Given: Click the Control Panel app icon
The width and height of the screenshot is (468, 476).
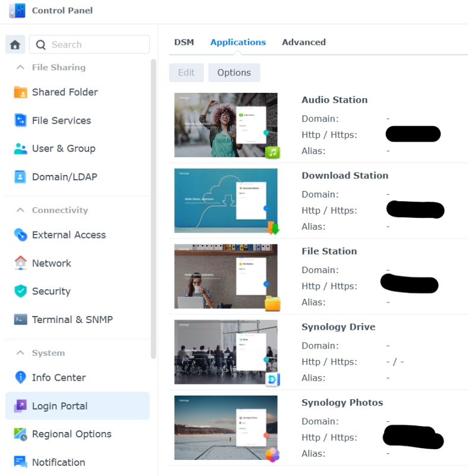Looking at the screenshot, I should [17, 11].
